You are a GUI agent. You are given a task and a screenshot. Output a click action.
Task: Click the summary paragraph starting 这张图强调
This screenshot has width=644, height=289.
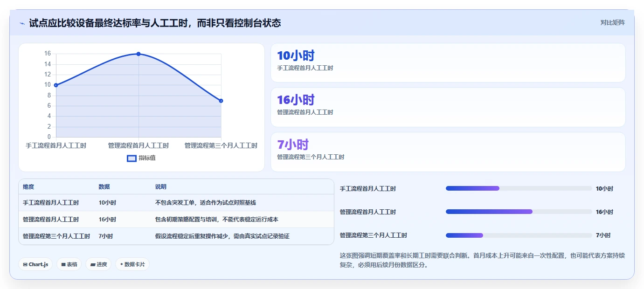483,261
